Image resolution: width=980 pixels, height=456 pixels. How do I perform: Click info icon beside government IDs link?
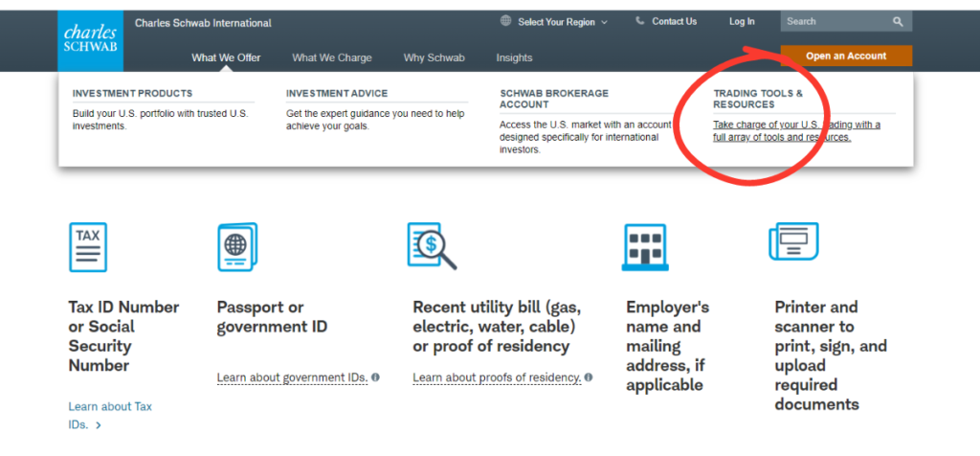tap(375, 377)
